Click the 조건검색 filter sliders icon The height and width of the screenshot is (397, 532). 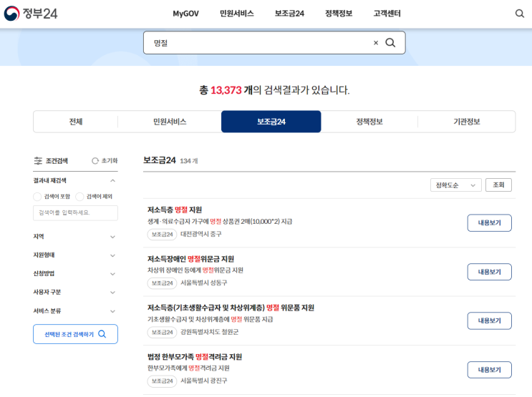pos(38,161)
